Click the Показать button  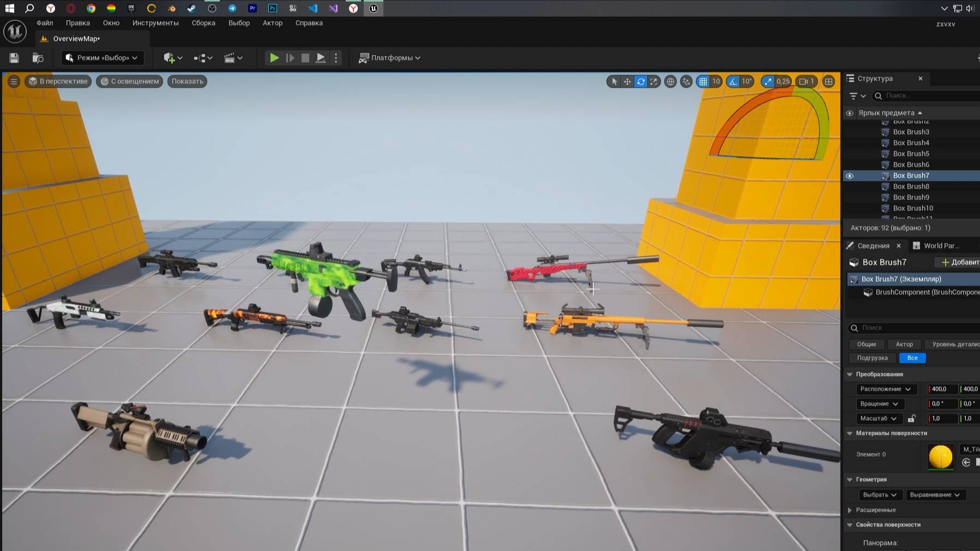187,81
